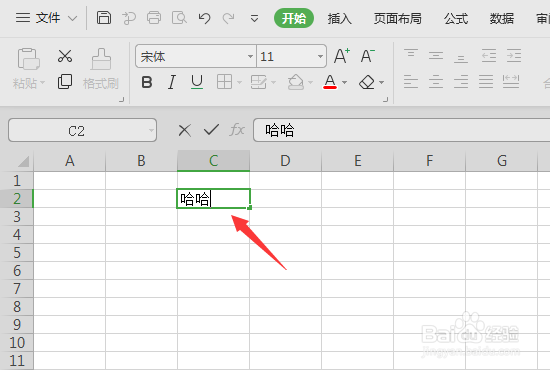Click the Copy icon
The height and width of the screenshot is (370, 550).
point(65,82)
